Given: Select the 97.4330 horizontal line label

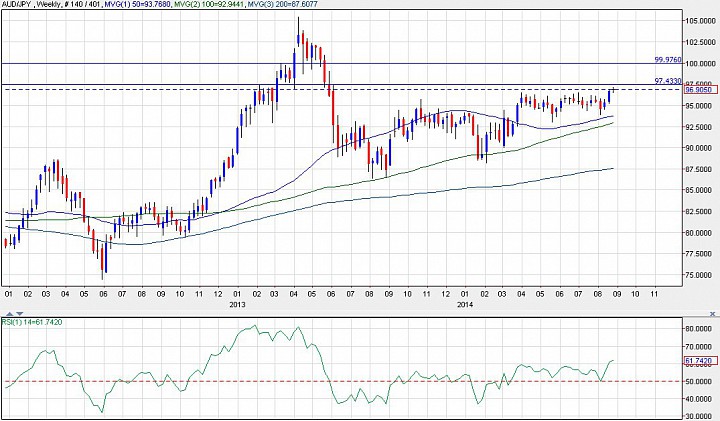Looking at the screenshot, I should [668, 81].
